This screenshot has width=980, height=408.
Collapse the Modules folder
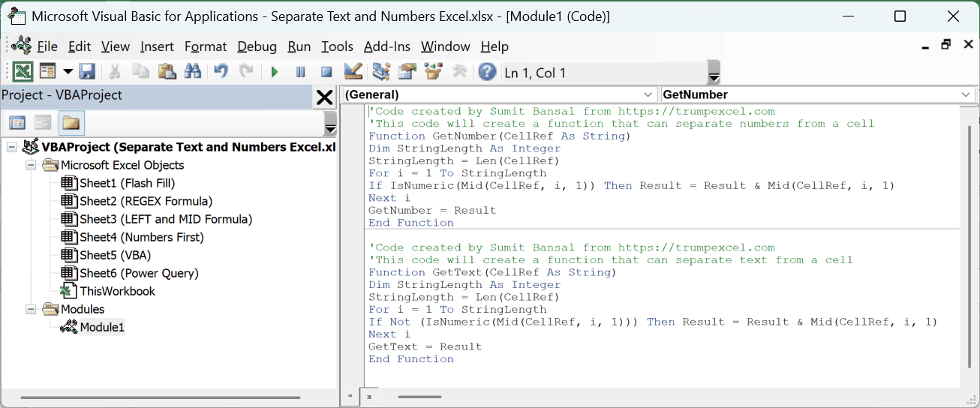31,309
